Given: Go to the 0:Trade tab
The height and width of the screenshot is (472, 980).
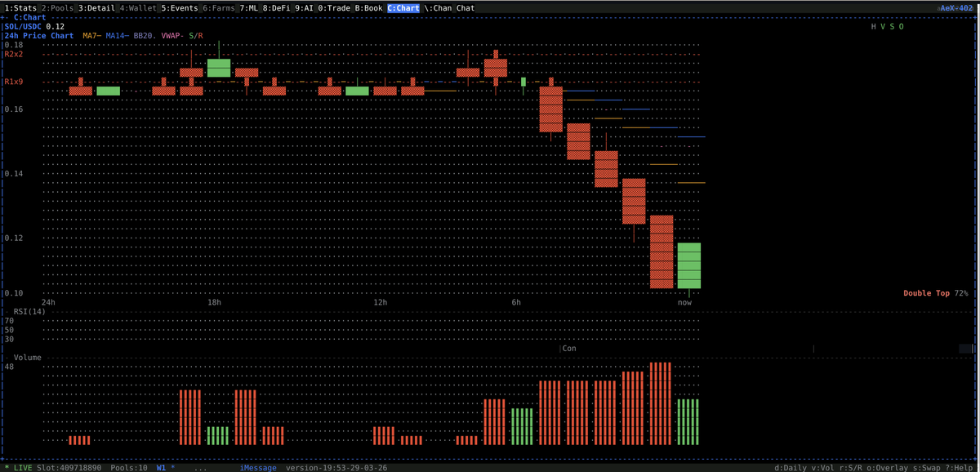Looking at the screenshot, I should click(334, 8).
